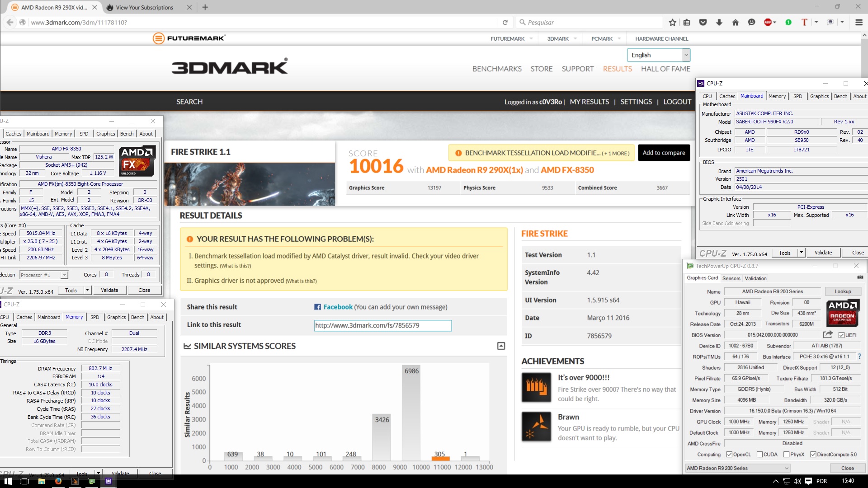
Task: Expand 3DMARK top navigation dropdown
Action: pos(575,39)
